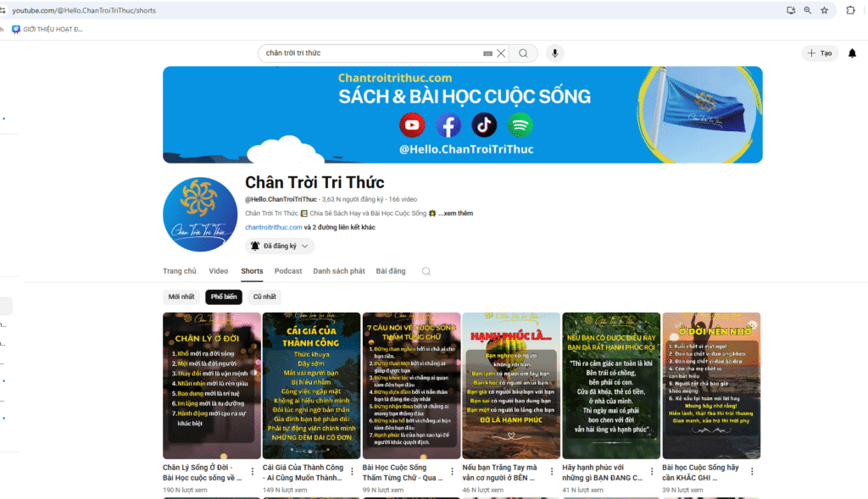Click the site info icon beside URL
Image resolution: width=868 pixels, height=499 pixels.
pos(3,10)
